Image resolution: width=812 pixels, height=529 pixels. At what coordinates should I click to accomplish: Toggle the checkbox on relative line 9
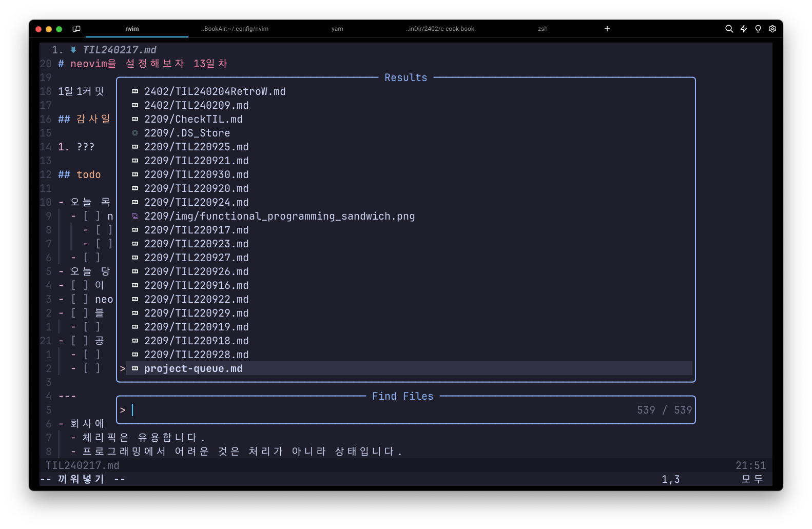point(92,216)
